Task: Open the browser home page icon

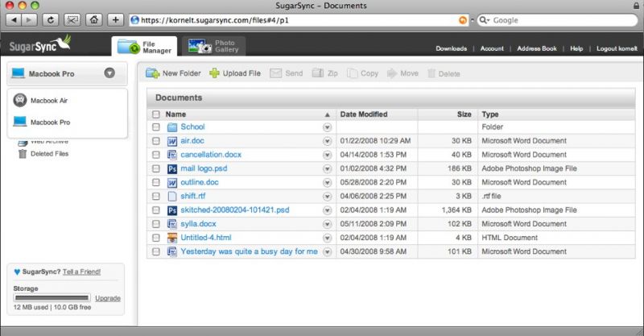Action: point(94,19)
